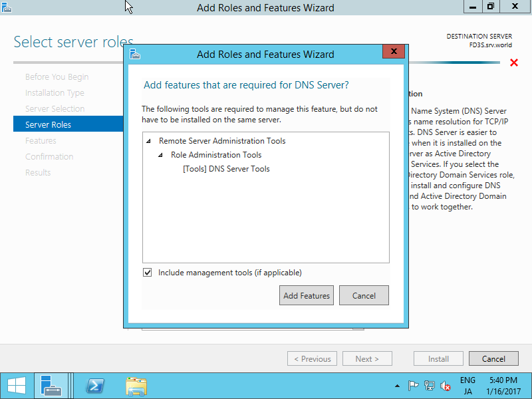Show hidden tray icons arrow

[397, 386]
